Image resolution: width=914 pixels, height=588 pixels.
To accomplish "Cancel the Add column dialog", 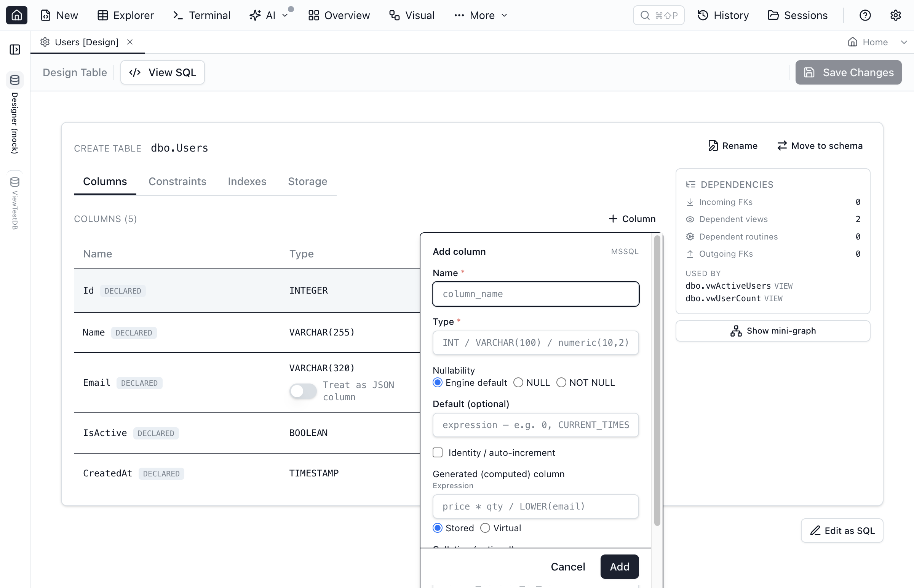I will pyautogui.click(x=568, y=567).
